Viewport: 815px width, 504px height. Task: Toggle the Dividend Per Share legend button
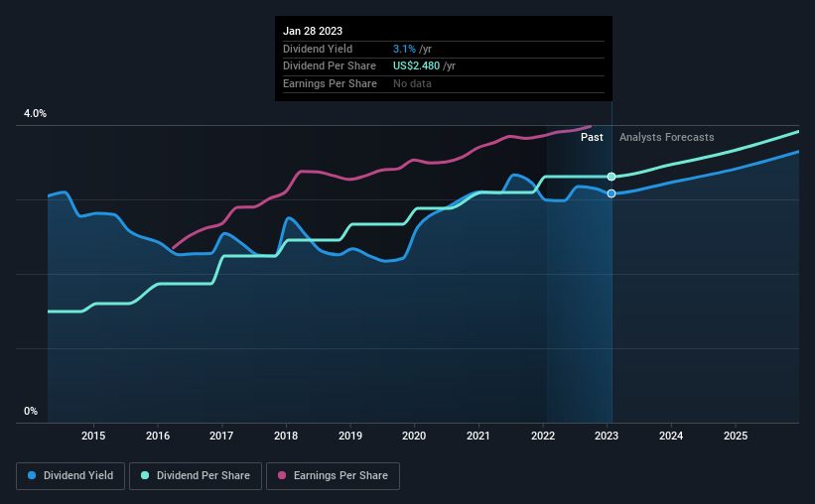[x=196, y=476]
